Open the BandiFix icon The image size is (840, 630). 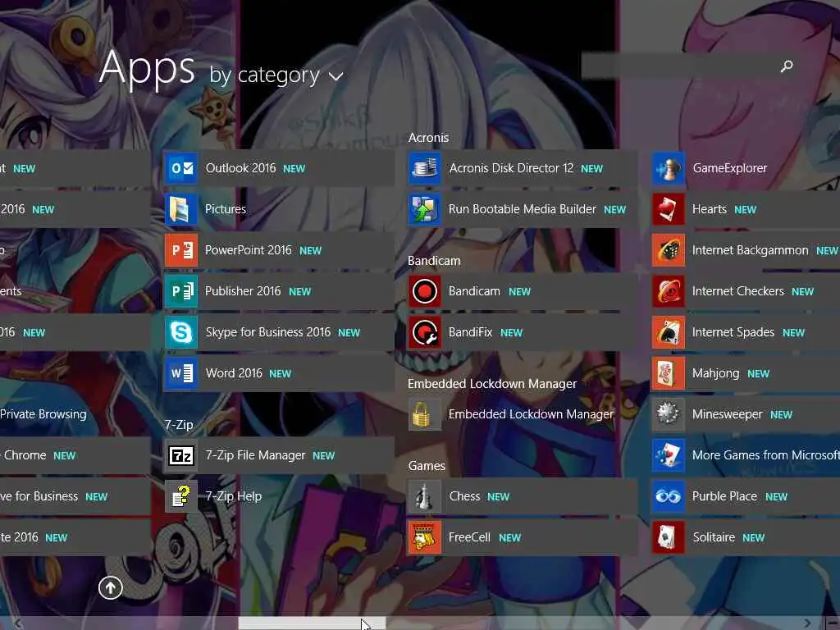point(425,332)
